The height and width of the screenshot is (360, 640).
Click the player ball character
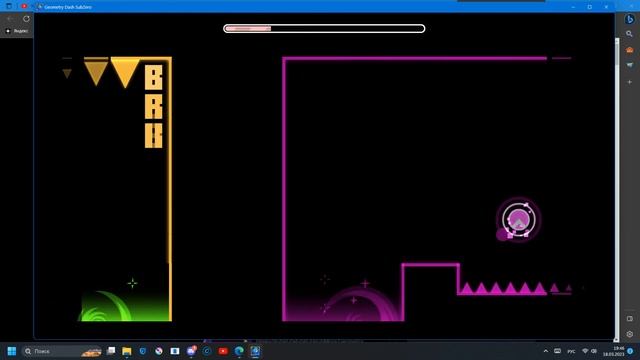[518, 220]
